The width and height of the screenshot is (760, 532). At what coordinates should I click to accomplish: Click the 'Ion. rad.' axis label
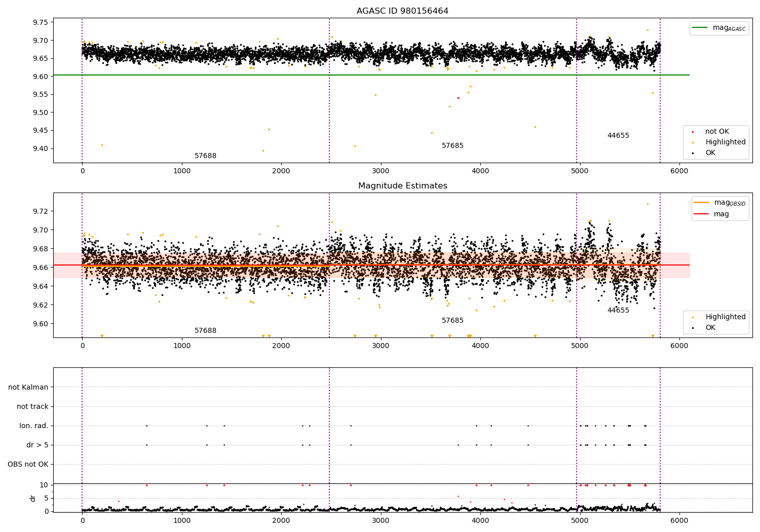coord(34,426)
